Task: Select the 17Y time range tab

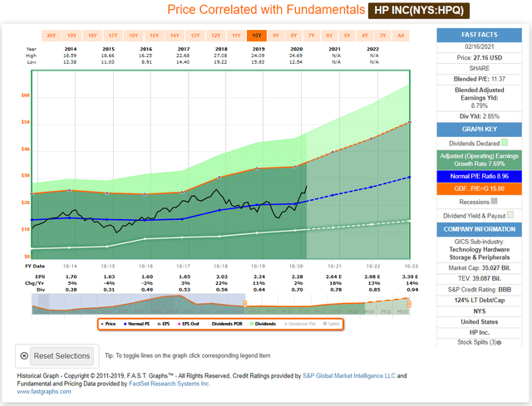Action: pyautogui.click(x=113, y=36)
